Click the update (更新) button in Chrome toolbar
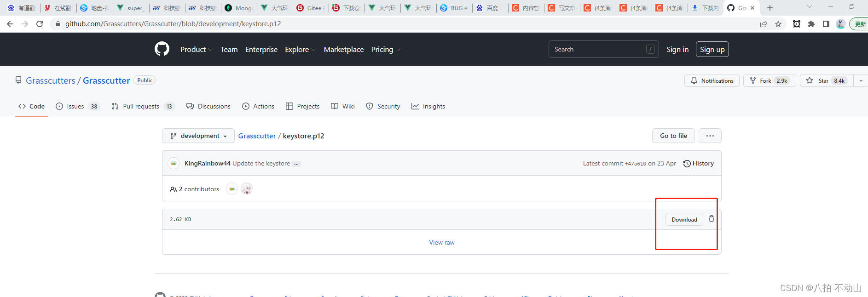This screenshot has height=297, width=868. 859,24
